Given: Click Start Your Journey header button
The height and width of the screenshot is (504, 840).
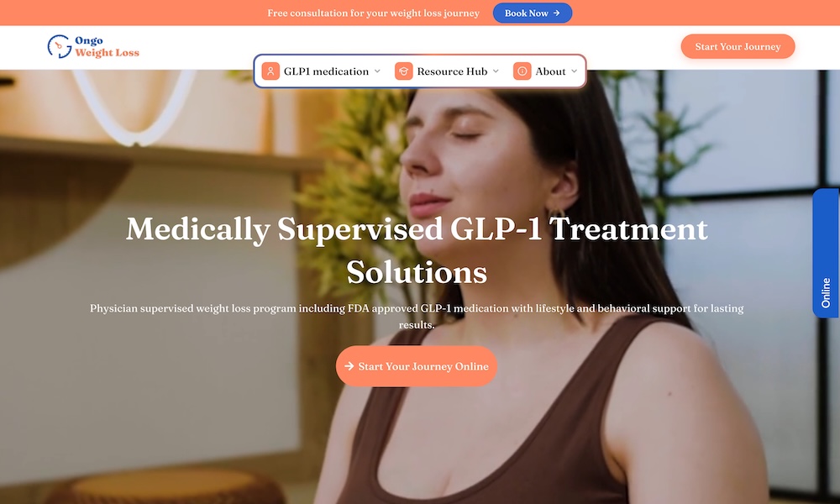Looking at the screenshot, I should (738, 46).
